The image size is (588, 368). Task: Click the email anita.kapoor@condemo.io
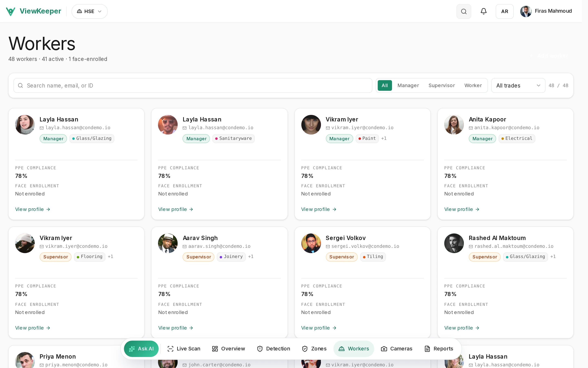[507, 128]
